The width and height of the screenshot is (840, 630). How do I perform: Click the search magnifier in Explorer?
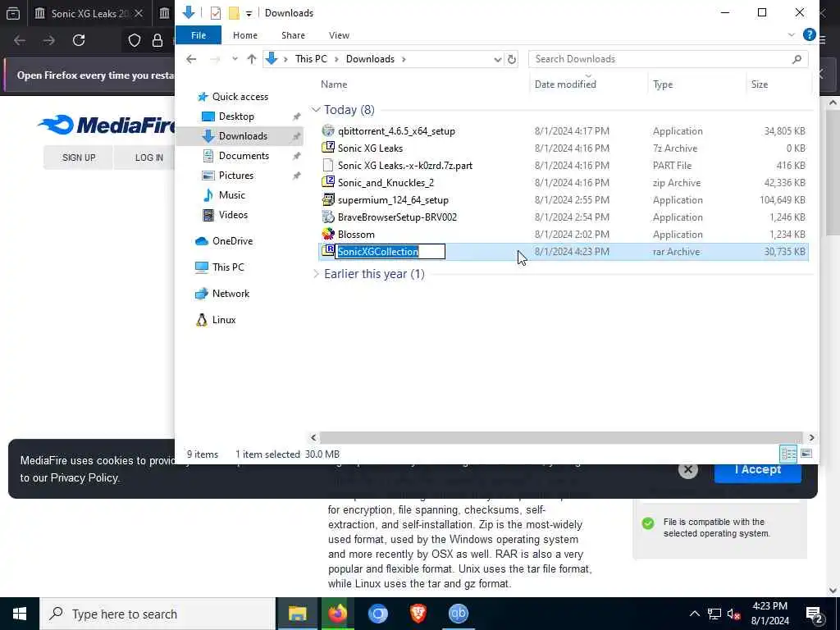click(797, 59)
